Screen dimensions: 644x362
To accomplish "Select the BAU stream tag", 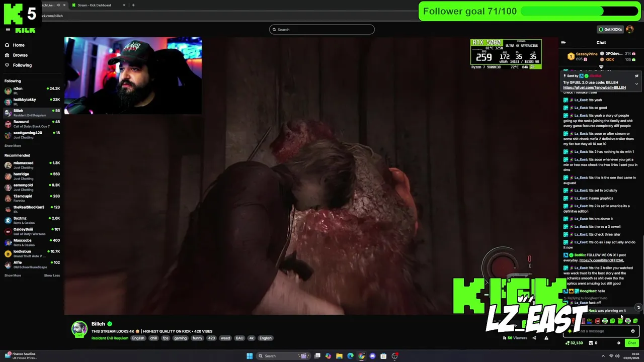I will pyautogui.click(x=239, y=338).
